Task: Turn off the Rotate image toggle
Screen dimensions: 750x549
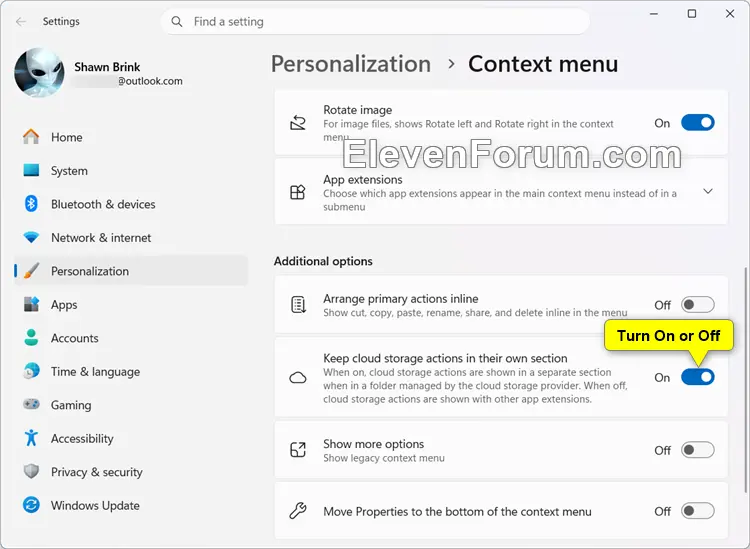Action: pyautogui.click(x=698, y=123)
